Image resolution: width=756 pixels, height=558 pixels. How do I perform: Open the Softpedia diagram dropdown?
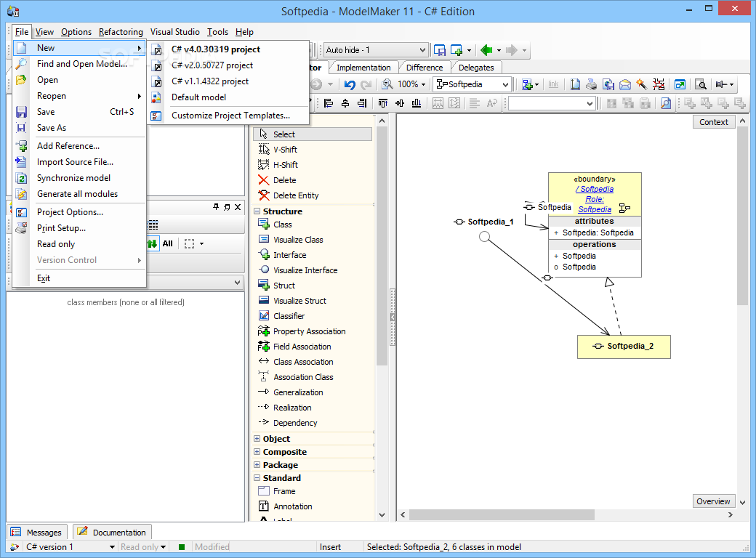pyautogui.click(x=505, y=85)
